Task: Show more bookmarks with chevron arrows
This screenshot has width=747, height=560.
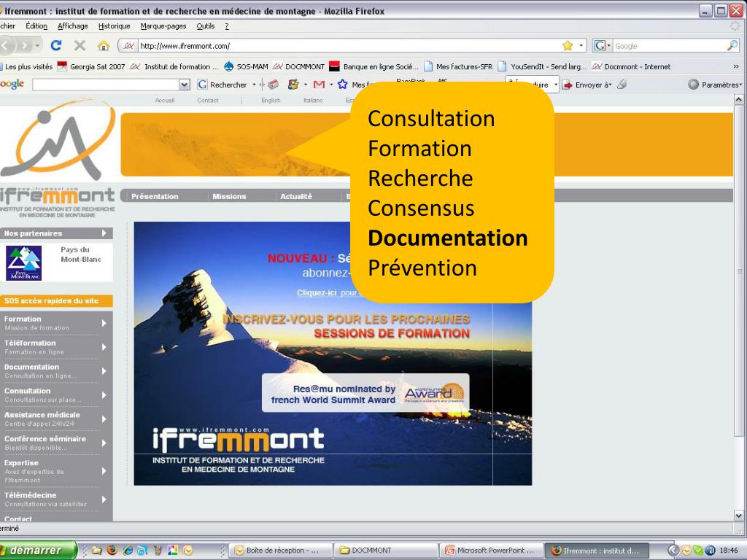Action: tap(735, 66)
